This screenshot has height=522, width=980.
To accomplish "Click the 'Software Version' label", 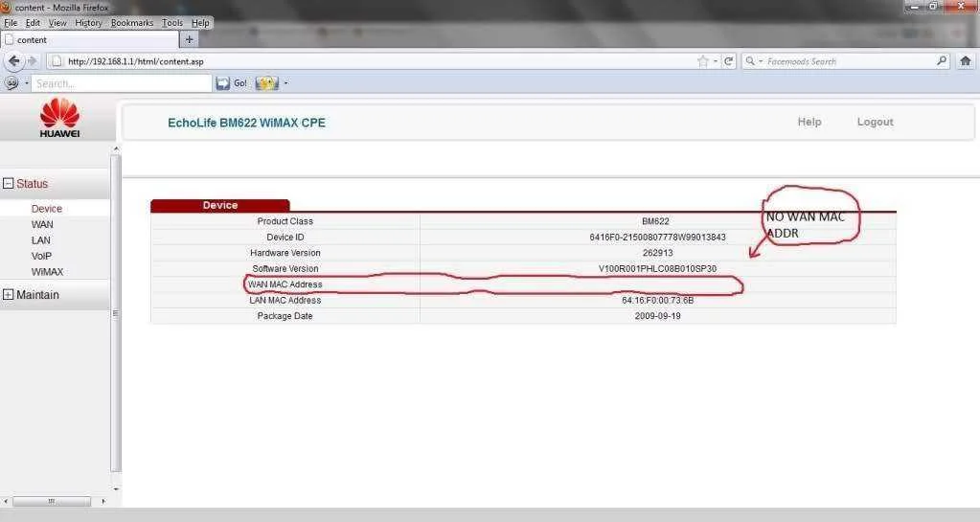I will (x=285, y=268).
